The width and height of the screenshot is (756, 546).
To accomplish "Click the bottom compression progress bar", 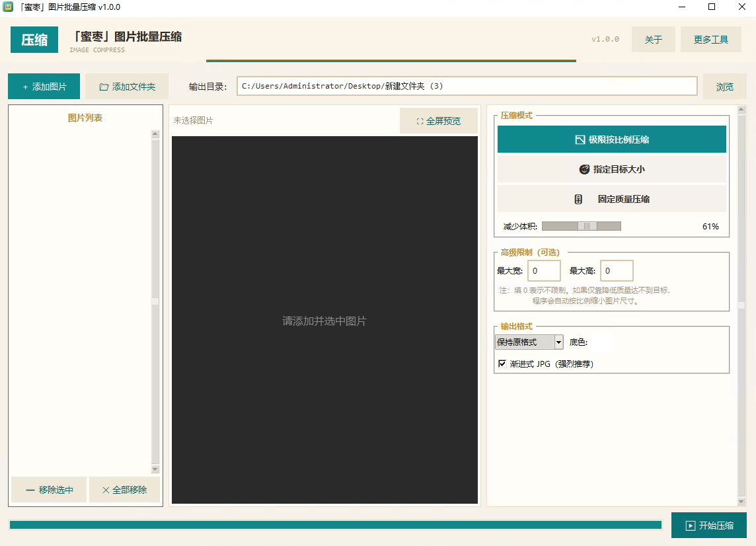I will coord(336,525).
